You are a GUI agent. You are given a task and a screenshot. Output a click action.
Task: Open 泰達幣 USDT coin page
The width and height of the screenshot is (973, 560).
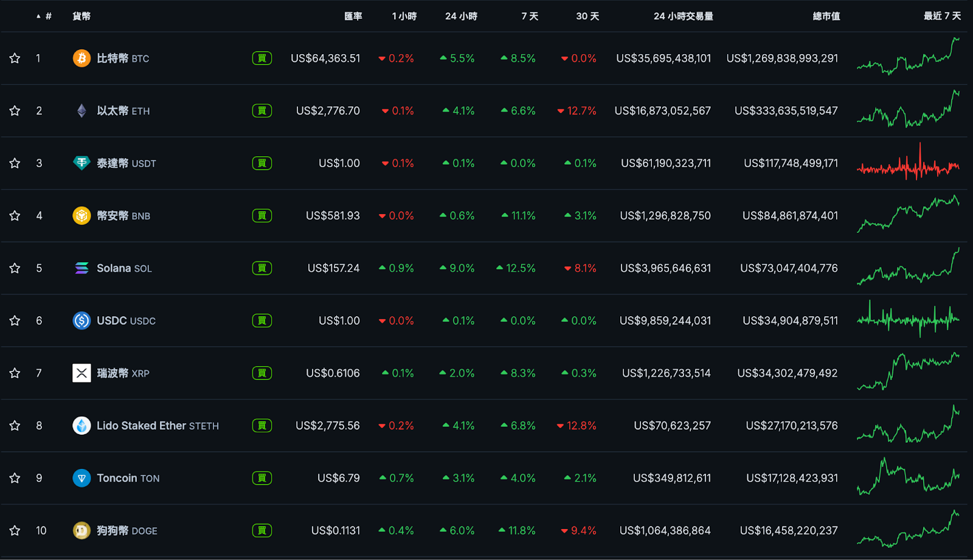coord(126,163)
